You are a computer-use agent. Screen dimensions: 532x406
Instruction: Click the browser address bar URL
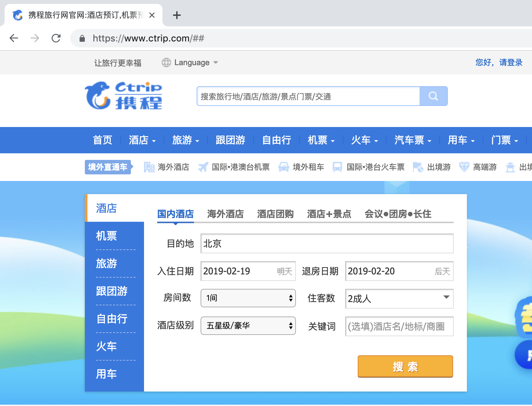tap(148, 38)
